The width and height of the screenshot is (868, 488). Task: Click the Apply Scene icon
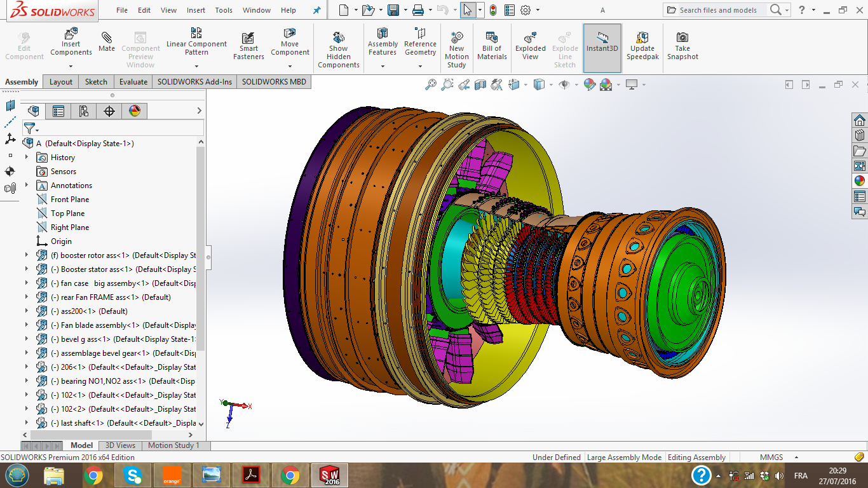click(606, 85)
